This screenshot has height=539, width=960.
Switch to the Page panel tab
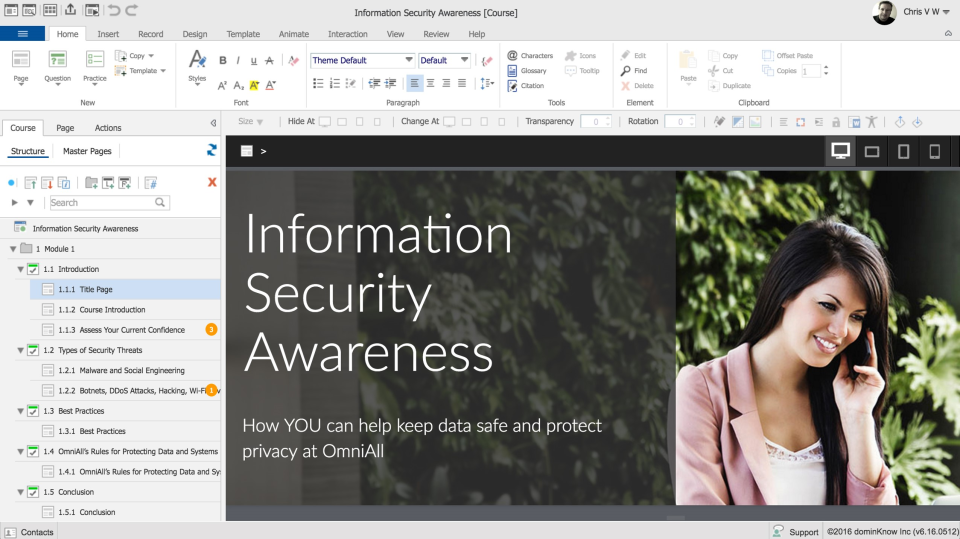(65, 128)
